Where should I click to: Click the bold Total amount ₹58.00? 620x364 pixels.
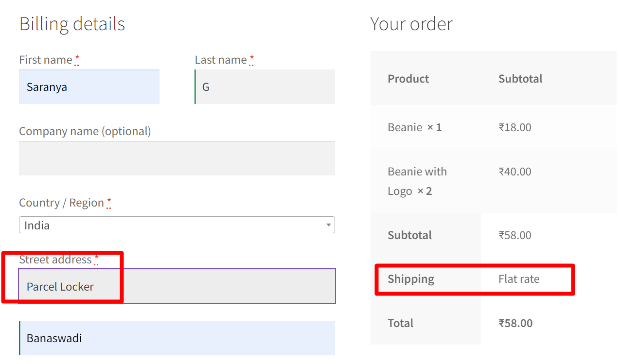pos(515,323)
